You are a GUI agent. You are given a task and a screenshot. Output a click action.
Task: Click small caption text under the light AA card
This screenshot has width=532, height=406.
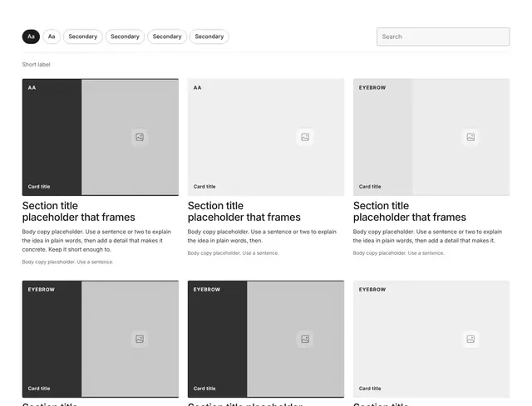tap(233, 253)
